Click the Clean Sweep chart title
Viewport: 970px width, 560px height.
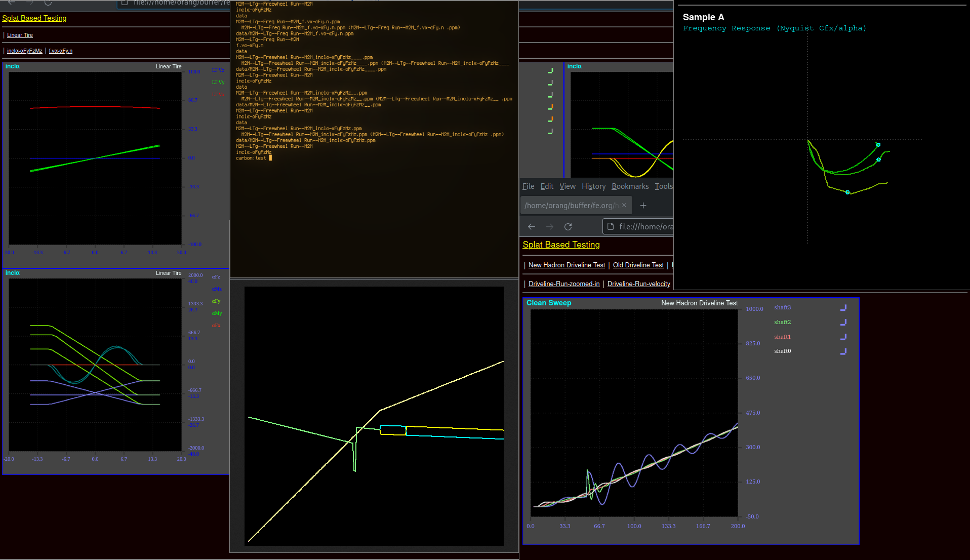coord(549,303)
